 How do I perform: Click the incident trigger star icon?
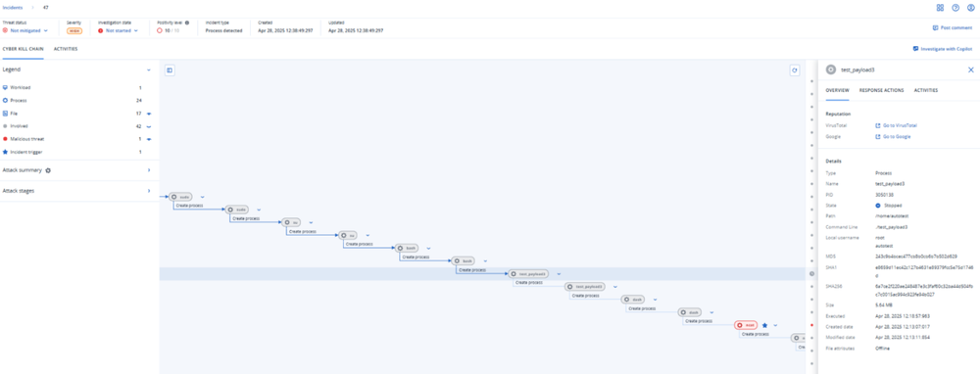point(765,325)
